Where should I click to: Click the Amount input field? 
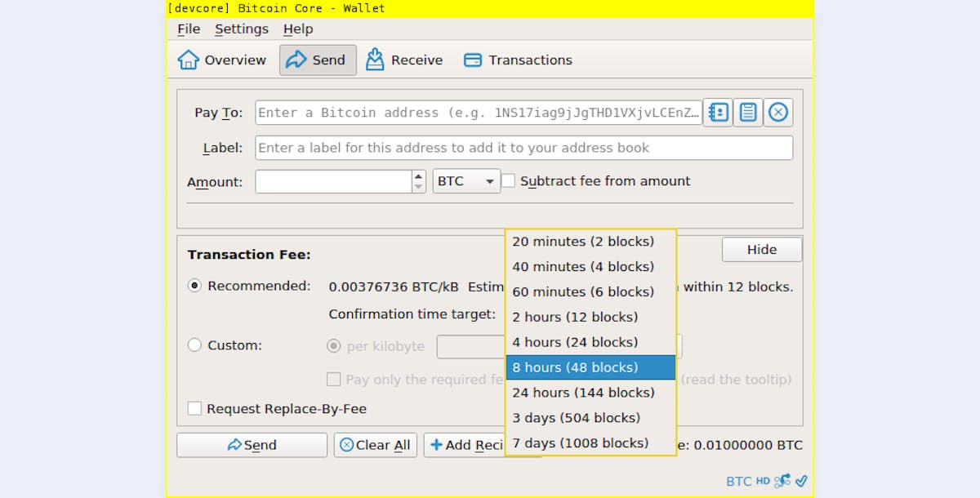(333, 181)
